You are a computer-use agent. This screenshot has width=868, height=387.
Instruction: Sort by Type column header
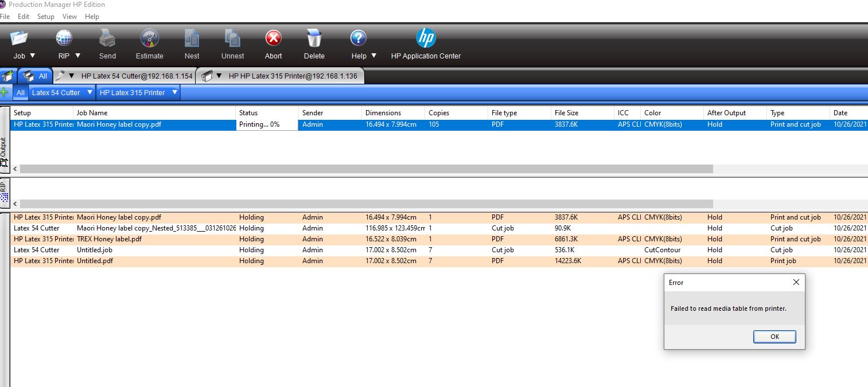799,113
